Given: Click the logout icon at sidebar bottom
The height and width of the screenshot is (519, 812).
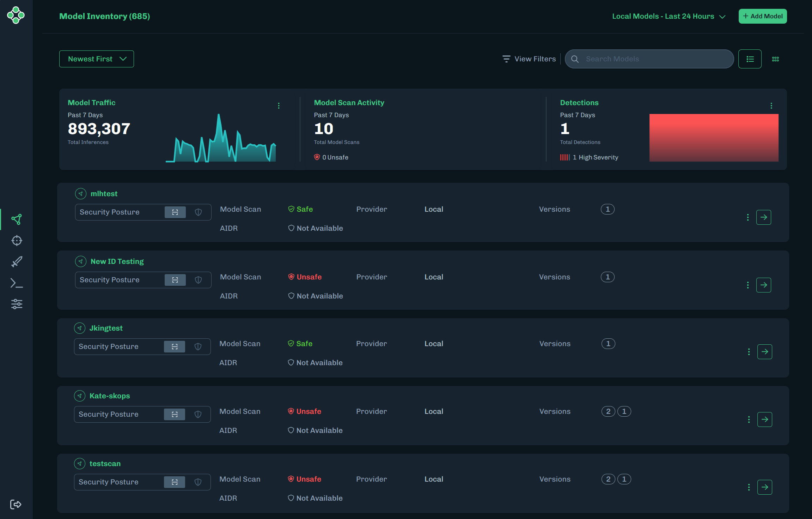Looking at the screenshot, I should [x=16, y=504].
